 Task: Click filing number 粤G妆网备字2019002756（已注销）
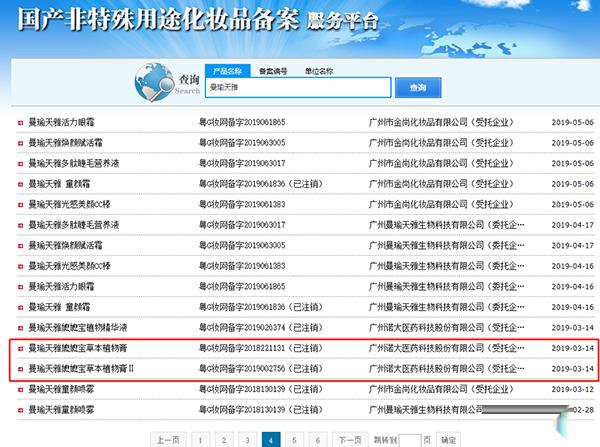coord(261,369)
